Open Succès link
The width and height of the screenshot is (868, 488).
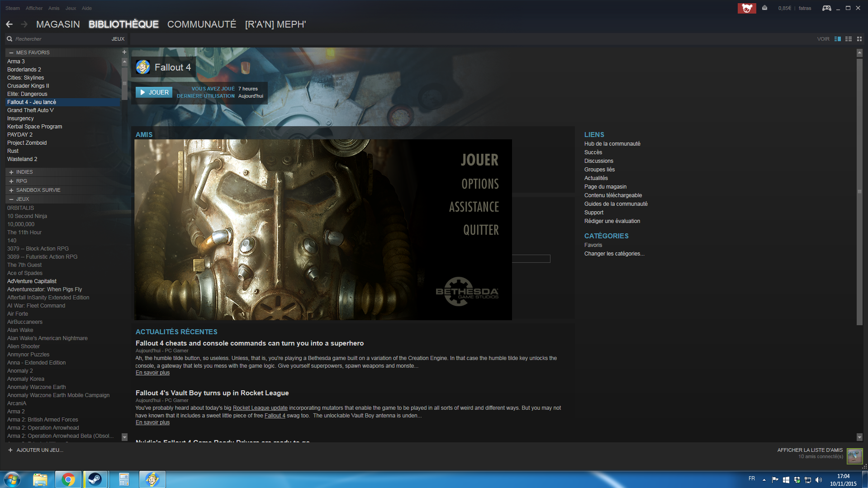pos(593,152)
